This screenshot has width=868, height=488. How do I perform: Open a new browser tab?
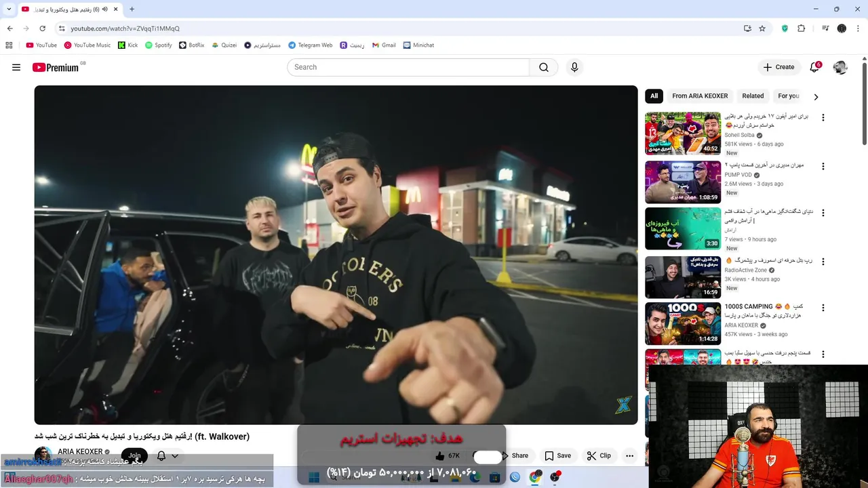click(x=132, y=9)
